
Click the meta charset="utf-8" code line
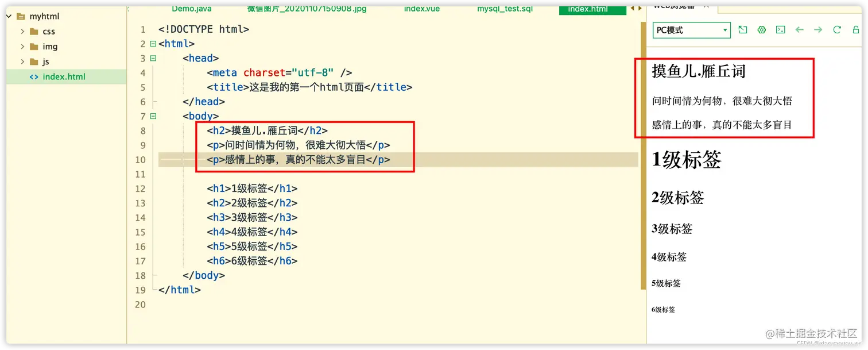[279, 73]
